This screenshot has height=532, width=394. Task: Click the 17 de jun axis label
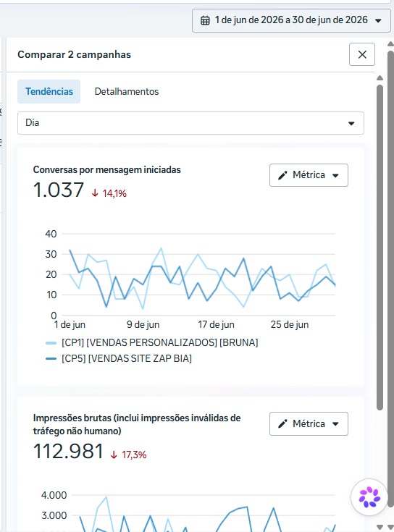click(x=216, y=325)
